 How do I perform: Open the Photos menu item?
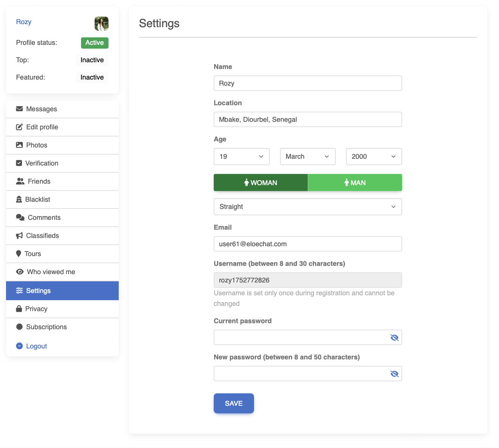point(62,145)
